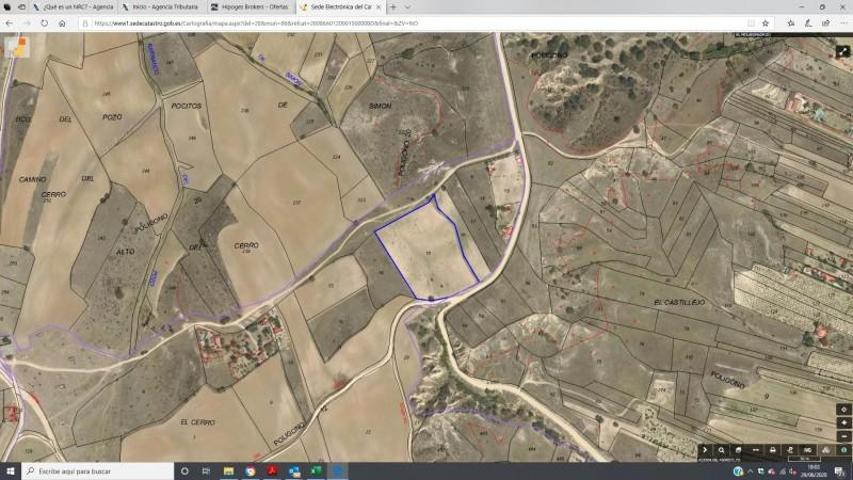
Task: Expand the map toolbar arrow
Action: 705,450
